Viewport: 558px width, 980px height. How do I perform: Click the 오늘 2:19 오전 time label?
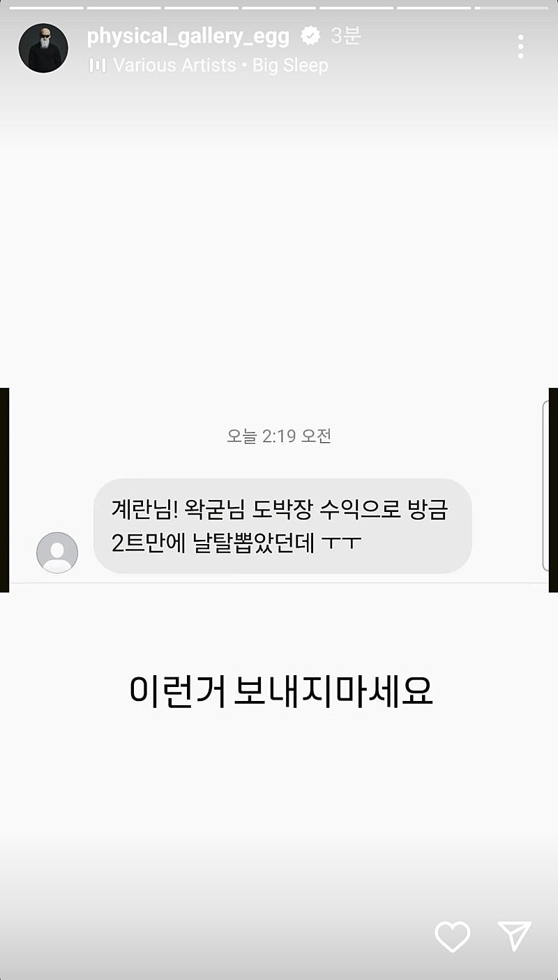pos(279,436)
